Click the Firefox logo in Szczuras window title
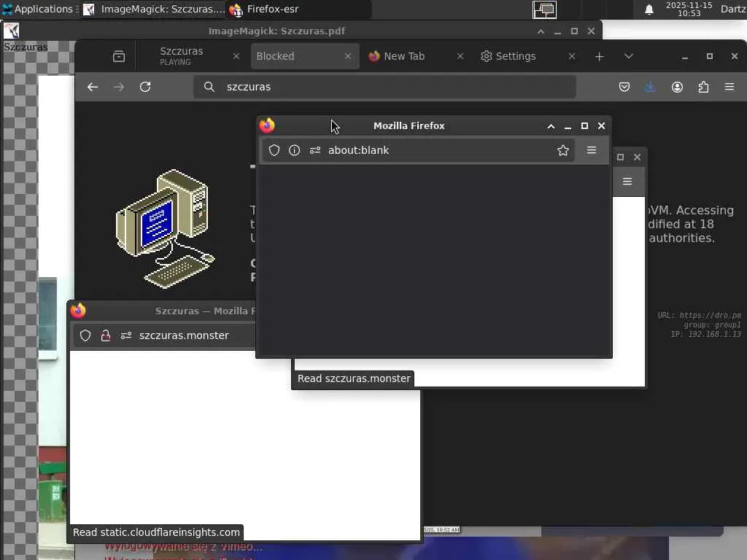The width and height of the screenshot is (747, 560). coord(78,311)
